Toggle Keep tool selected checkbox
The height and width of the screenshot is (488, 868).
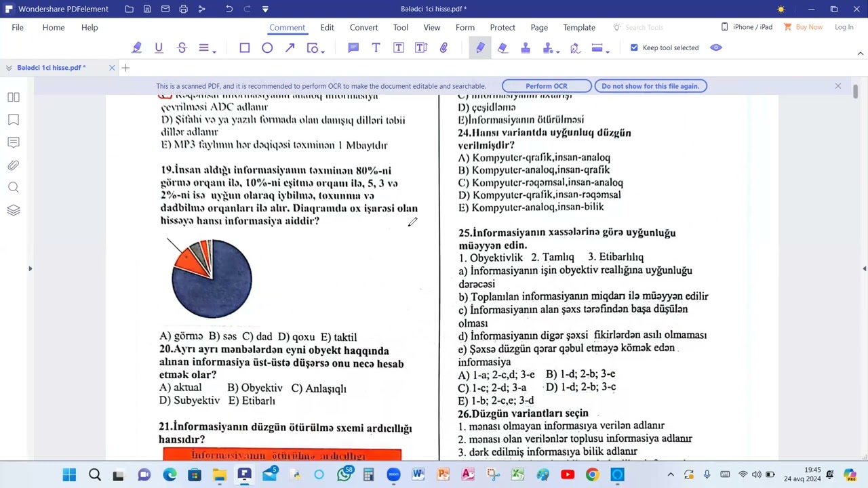point(635,47)
